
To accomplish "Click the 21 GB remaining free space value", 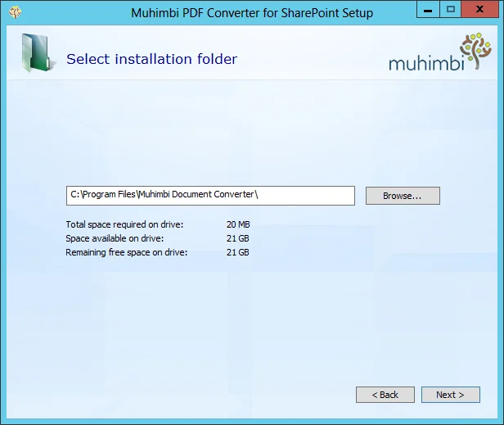I will pyautogui.click(x=238, y=252).
